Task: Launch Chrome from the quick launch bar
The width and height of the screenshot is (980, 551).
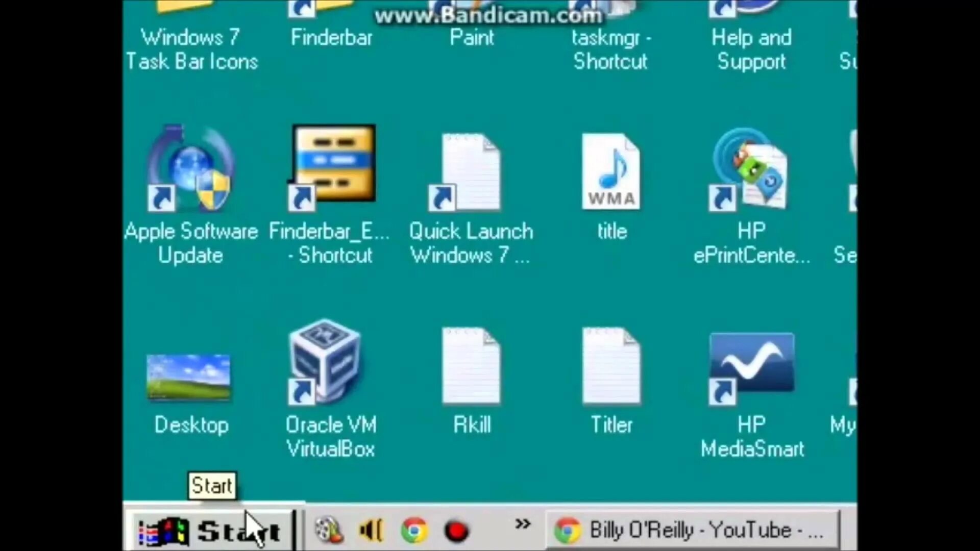Action: (x=414, y=531)
